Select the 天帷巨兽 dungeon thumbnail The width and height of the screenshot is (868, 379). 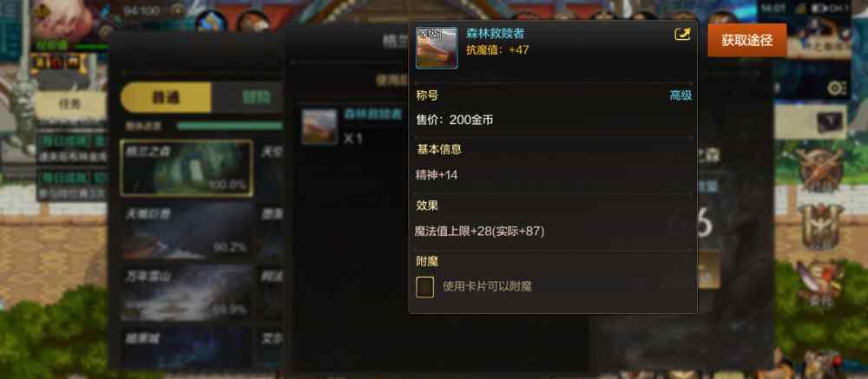(187, 230)
